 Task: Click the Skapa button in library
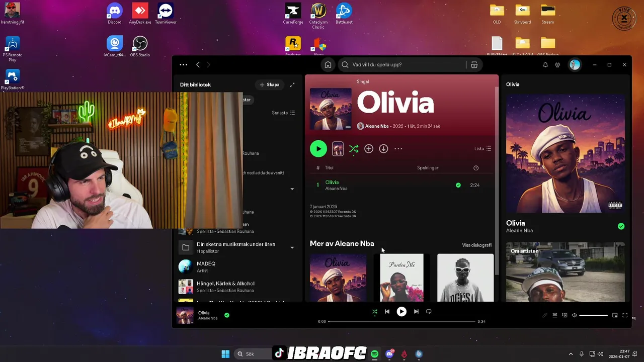tap(270, 84)
